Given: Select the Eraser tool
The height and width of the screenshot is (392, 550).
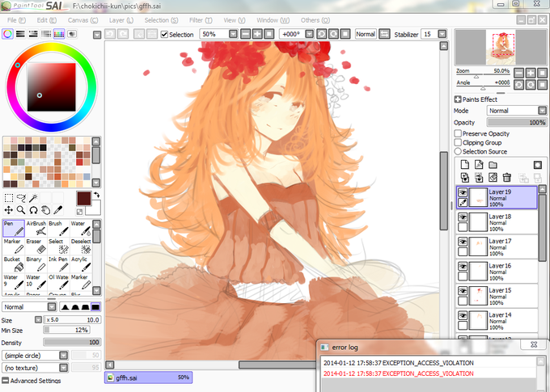Looking at the screenshot, I should tap(36, 247).
